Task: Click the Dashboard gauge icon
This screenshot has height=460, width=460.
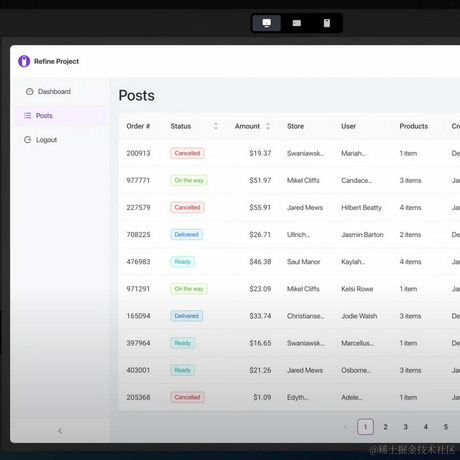Action: (x=30, y=92)
